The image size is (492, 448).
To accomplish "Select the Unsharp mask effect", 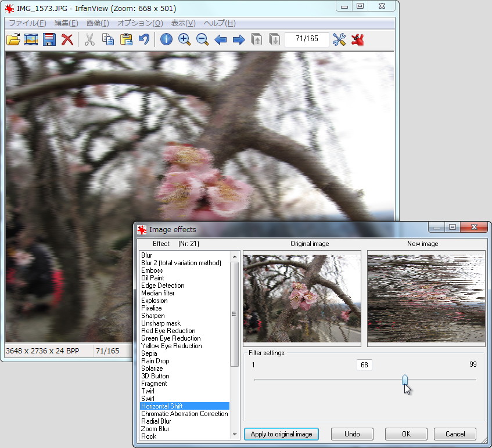I will 161,323.
